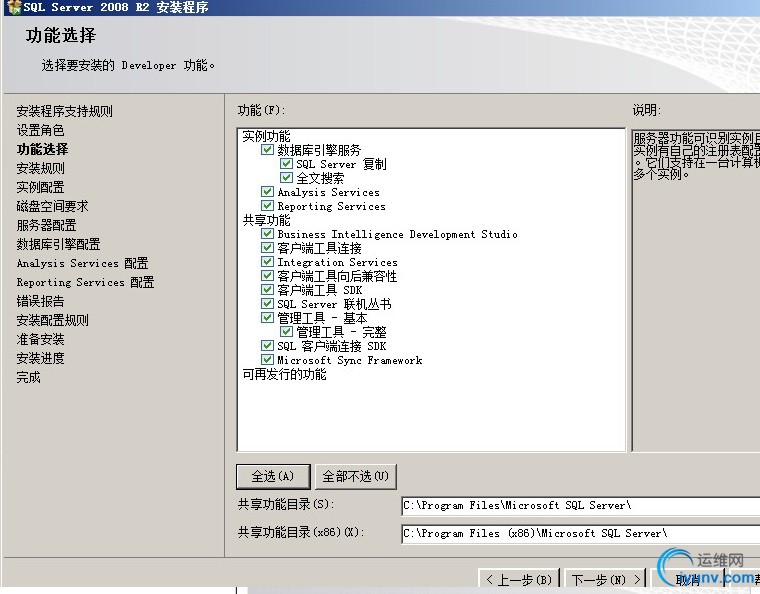Toggle SQL 客户端连接 SDK checkbox
Viewport: 760px width, 594px height.
(267, 346)
